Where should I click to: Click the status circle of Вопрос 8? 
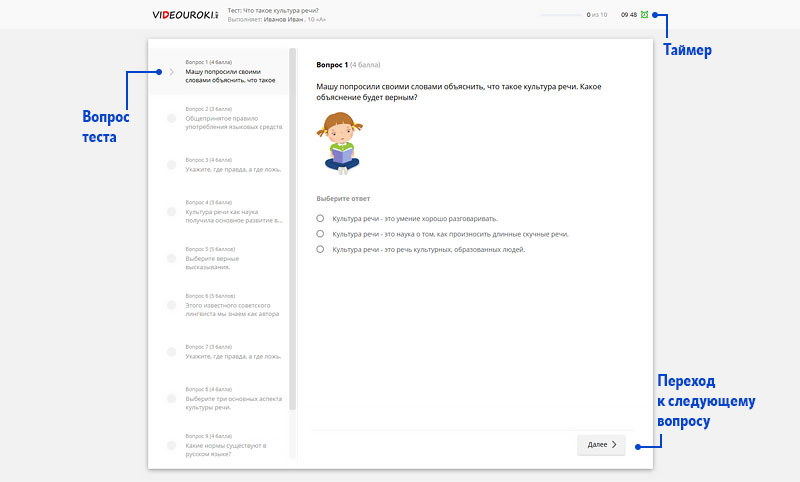[x=171, y=398]
